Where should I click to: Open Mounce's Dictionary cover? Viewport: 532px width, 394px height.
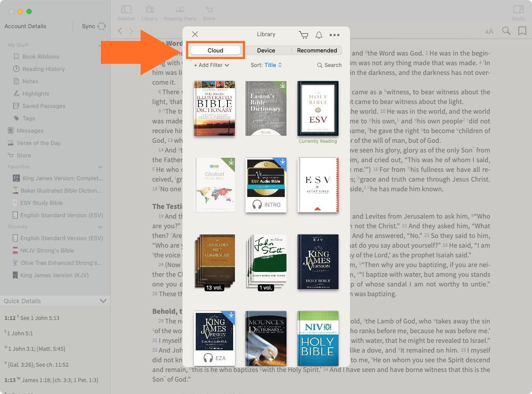click(x=266, y=338)
